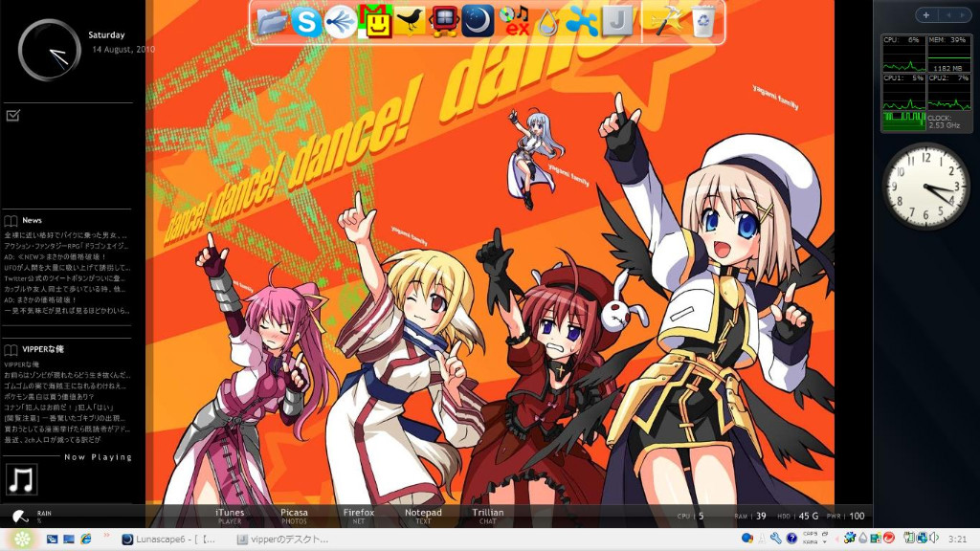Viewport: 980px width, 551px height.
Task: Click the green gear puzzle tray icon
Action: pos(850,538)
